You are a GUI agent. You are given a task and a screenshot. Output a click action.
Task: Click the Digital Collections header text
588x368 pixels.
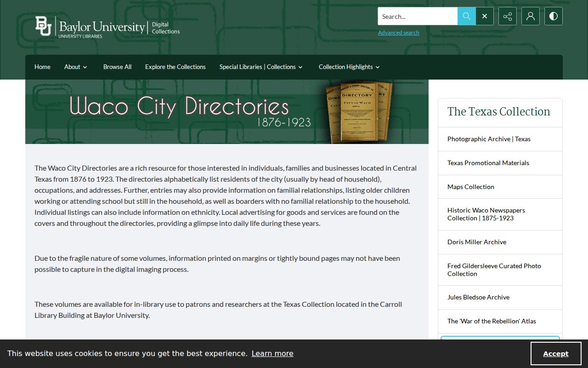coord(166,28)
